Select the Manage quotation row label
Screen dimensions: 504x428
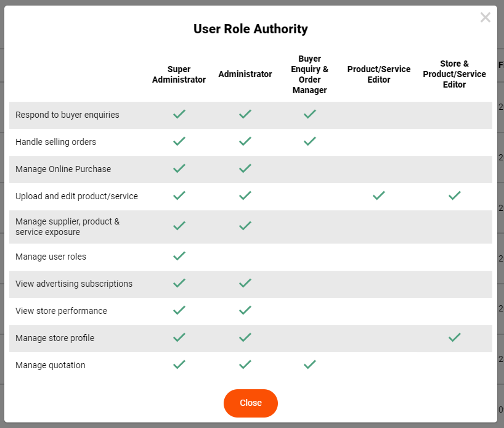click(51, 365)
